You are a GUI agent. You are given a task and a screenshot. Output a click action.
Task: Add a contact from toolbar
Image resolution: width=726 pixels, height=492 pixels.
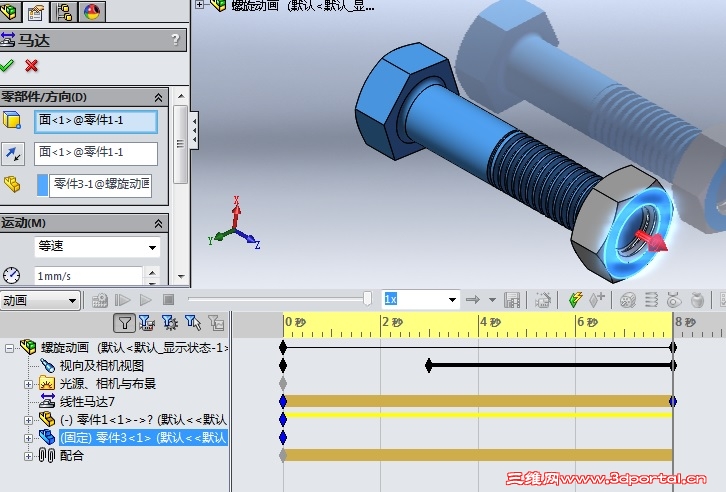(674, 300)
